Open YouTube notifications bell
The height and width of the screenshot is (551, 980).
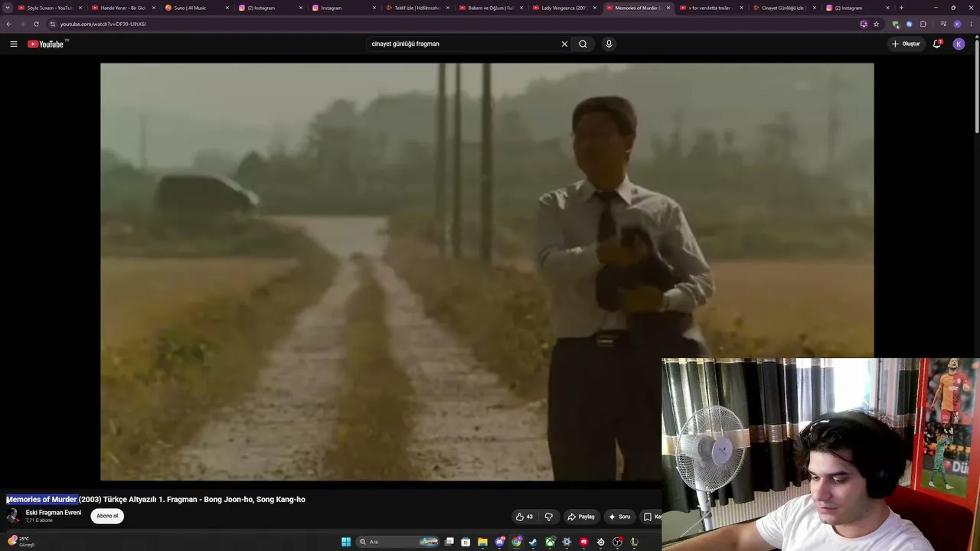(936, 44)
